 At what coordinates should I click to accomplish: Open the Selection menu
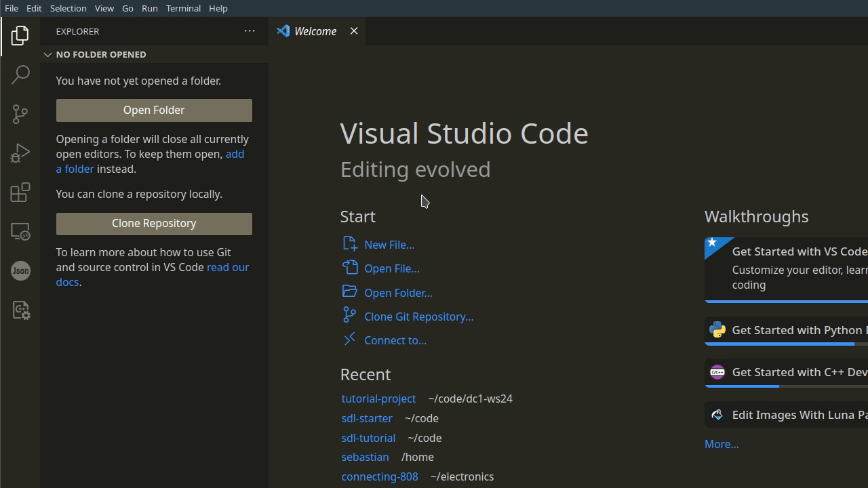[68, 8]
